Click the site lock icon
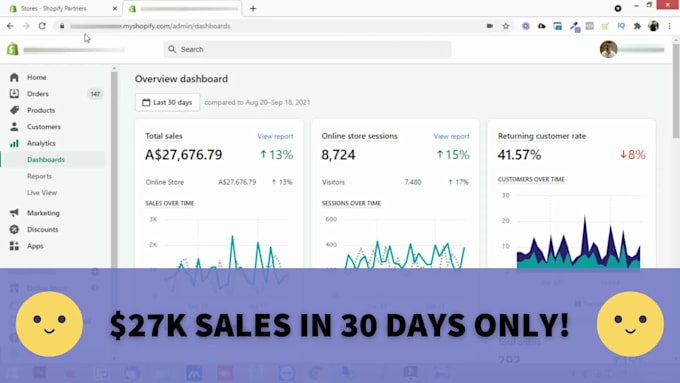The width and height of the screenshot is (680, 383). click(x=62, y=26)
